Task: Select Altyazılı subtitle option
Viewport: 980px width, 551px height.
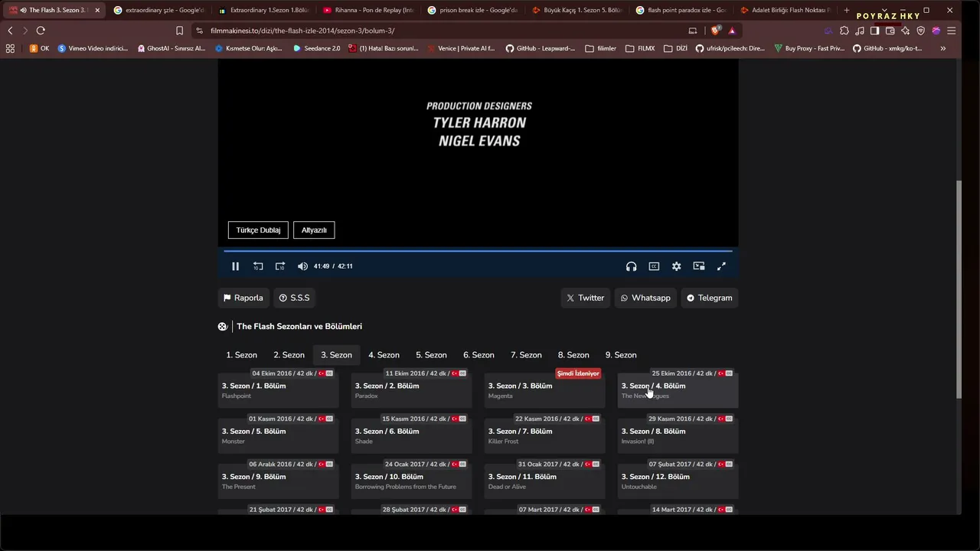Action: (314, 230)
